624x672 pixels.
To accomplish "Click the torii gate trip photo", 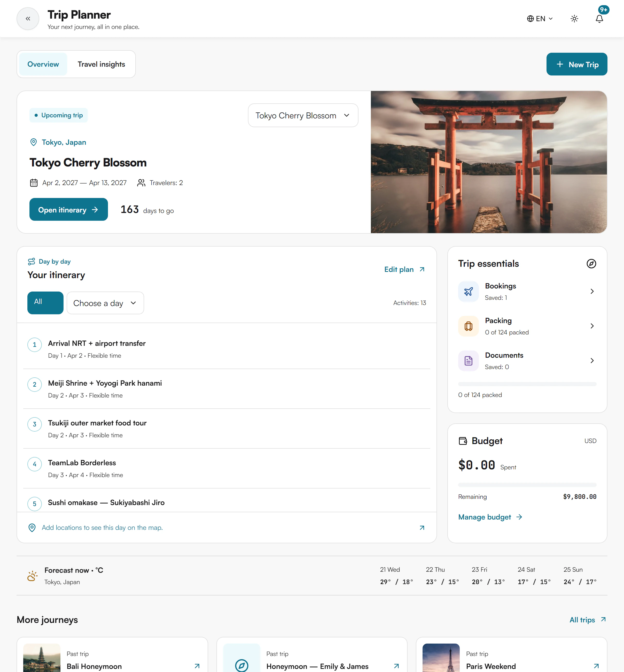I will pos(489,162).
